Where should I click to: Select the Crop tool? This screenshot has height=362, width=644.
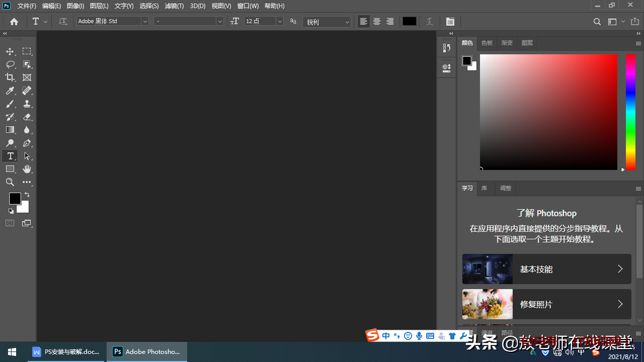(x=10, y=77)
